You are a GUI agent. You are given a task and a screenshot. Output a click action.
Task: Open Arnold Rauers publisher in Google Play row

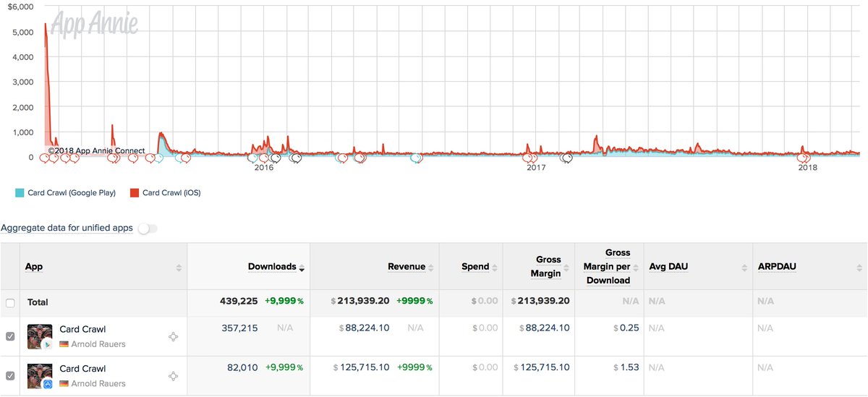(98, 344)
